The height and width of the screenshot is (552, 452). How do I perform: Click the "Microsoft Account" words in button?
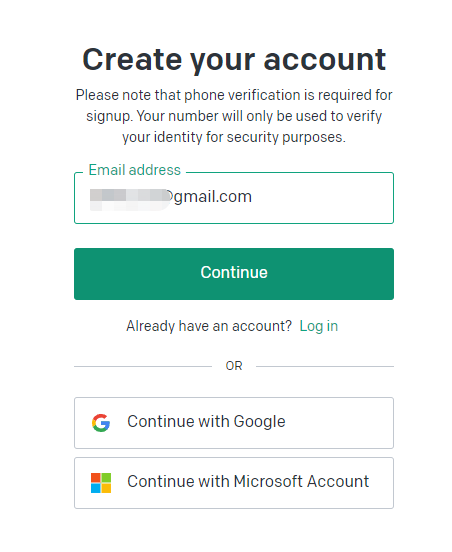coord(301,482)
